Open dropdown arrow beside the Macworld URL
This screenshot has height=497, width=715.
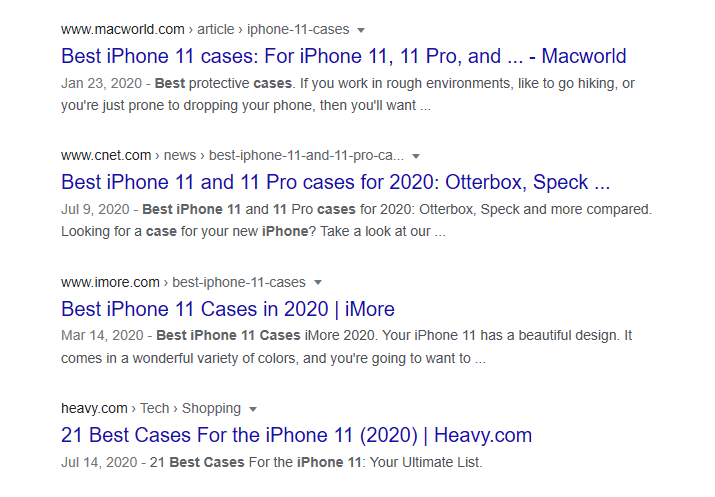pos(361,29)
